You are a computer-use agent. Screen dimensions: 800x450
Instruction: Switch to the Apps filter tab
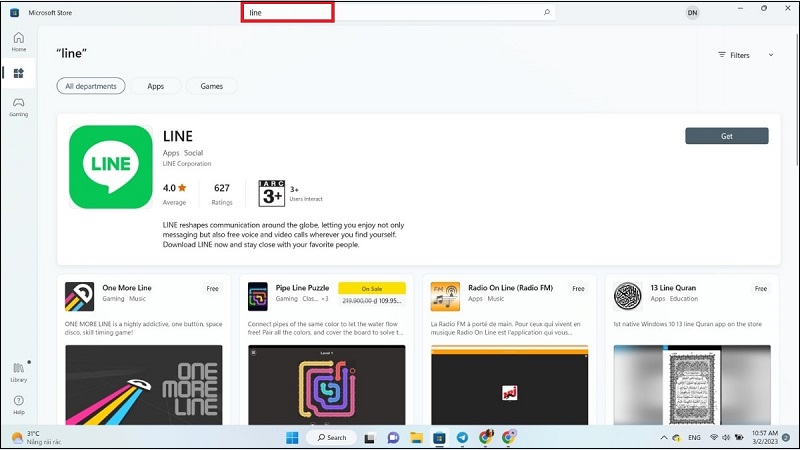(x=155, y=86)
